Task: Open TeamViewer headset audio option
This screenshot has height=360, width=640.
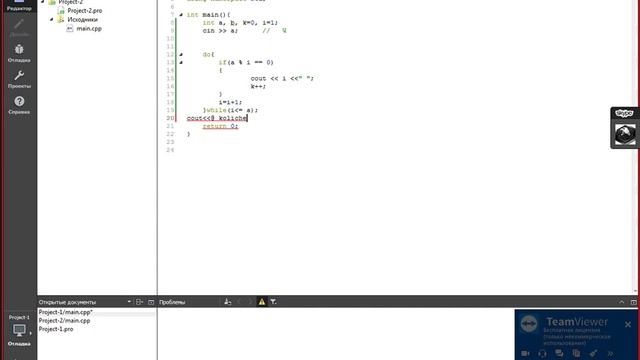Action: point(542,353)
